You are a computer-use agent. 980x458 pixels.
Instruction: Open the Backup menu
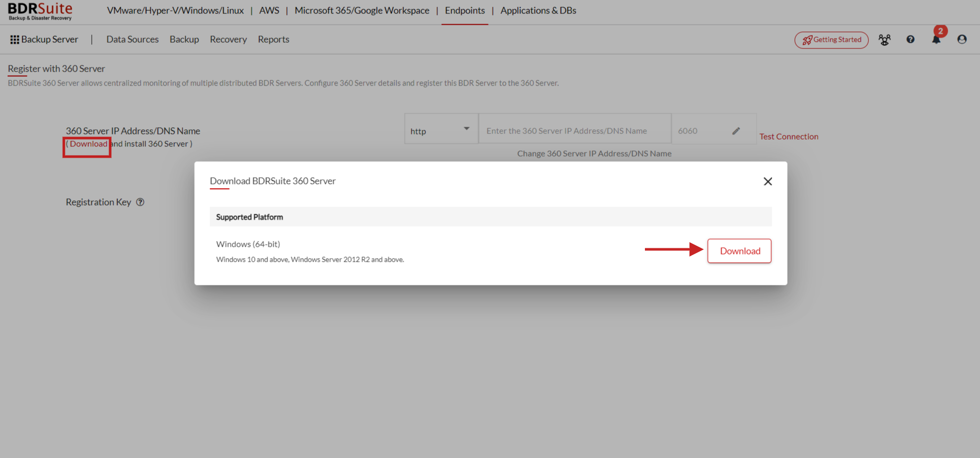pyautogui.click(x=184, y=39)
